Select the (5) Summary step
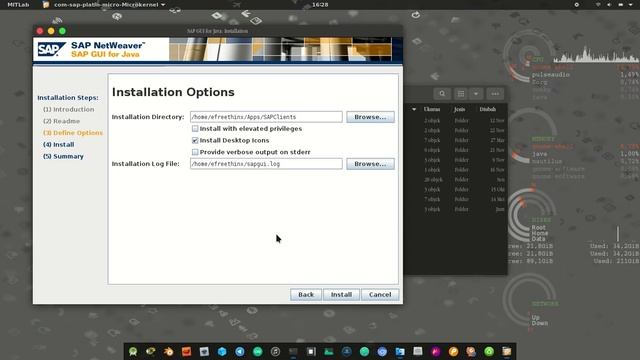 [x=63, y=156]
